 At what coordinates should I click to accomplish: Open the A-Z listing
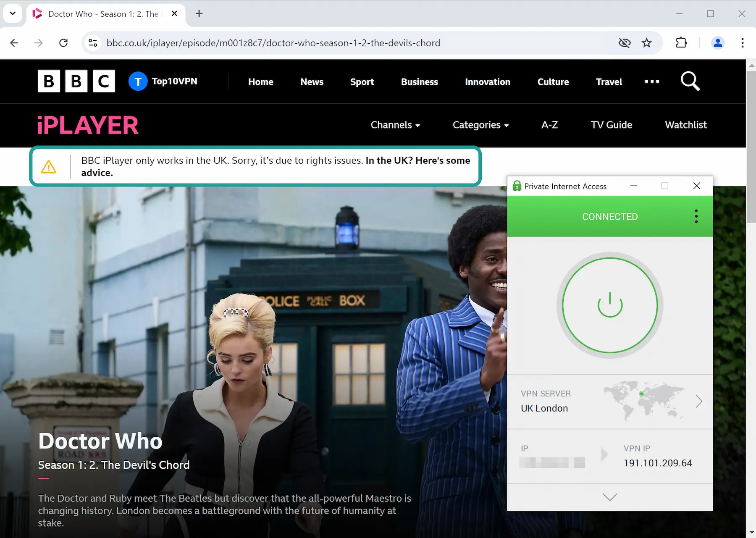tap(549, 125)
